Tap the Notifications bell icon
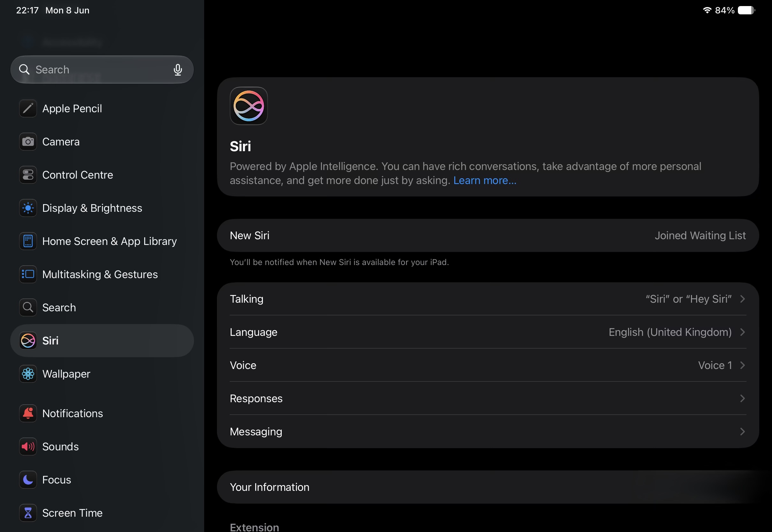 point(28,413)
